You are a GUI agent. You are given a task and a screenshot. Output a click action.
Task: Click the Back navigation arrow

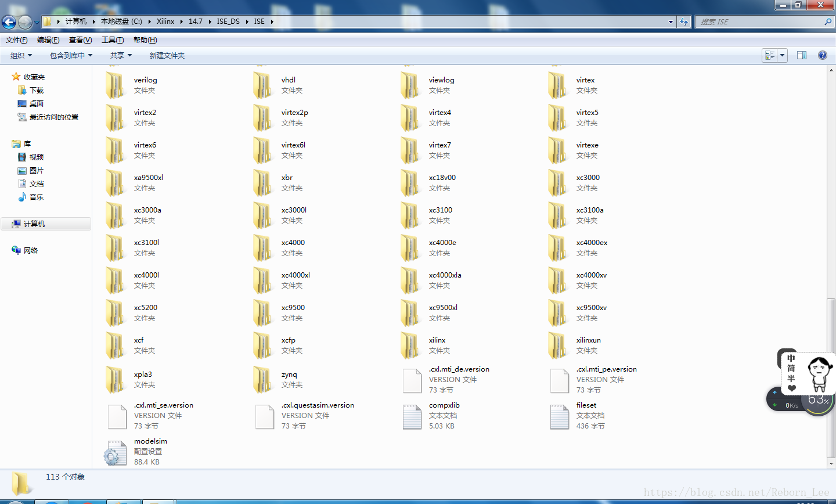[x=9, y=22]
